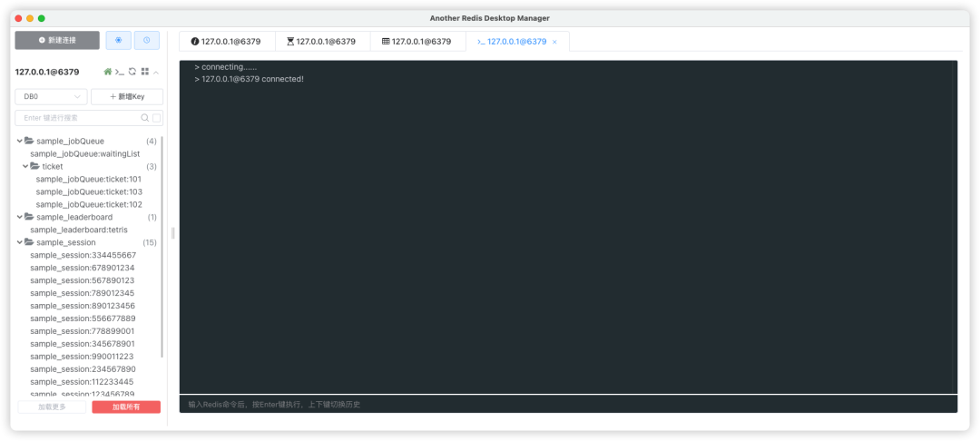Collapse the sample_jobQueue folder arrow

click(x=19, y=142)
